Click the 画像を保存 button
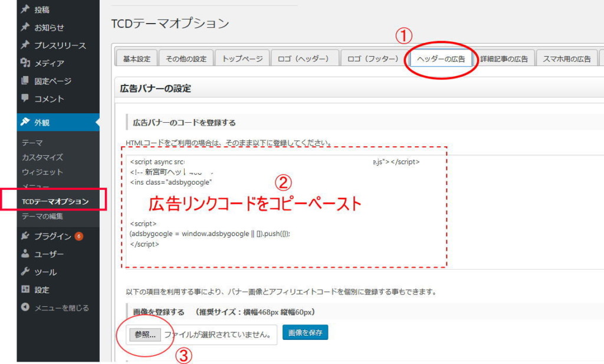Viewport: 604px width, 364px height. [305, 332]
